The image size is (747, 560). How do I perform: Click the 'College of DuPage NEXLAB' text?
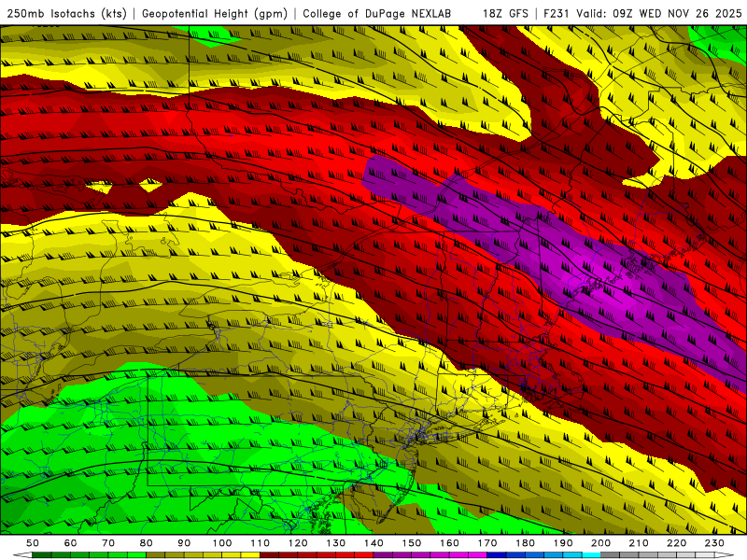376,14
